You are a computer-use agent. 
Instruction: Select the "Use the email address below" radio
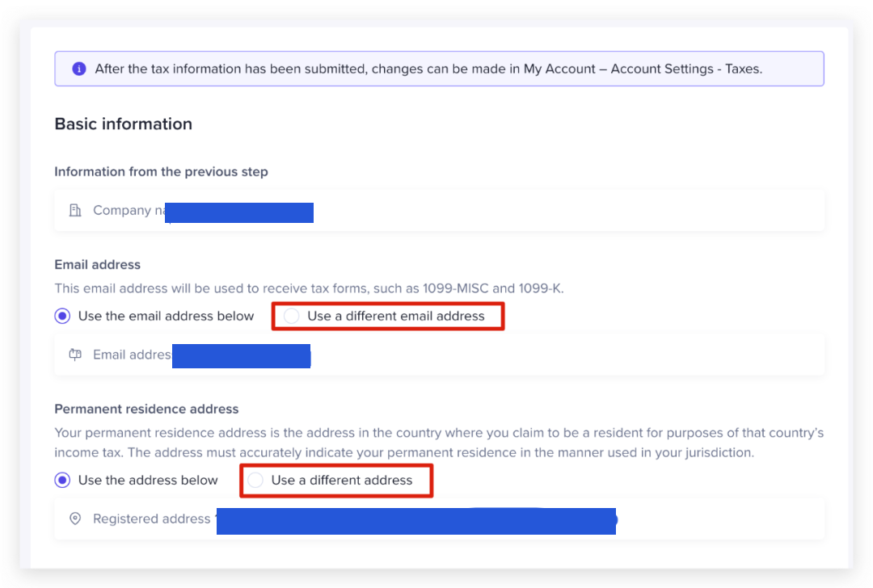point(62,316)
